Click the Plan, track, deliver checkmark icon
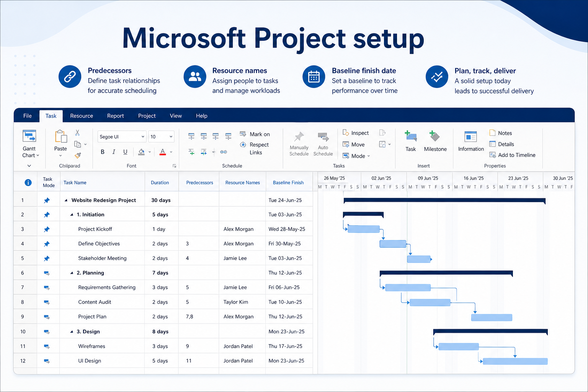 (437, 77)
